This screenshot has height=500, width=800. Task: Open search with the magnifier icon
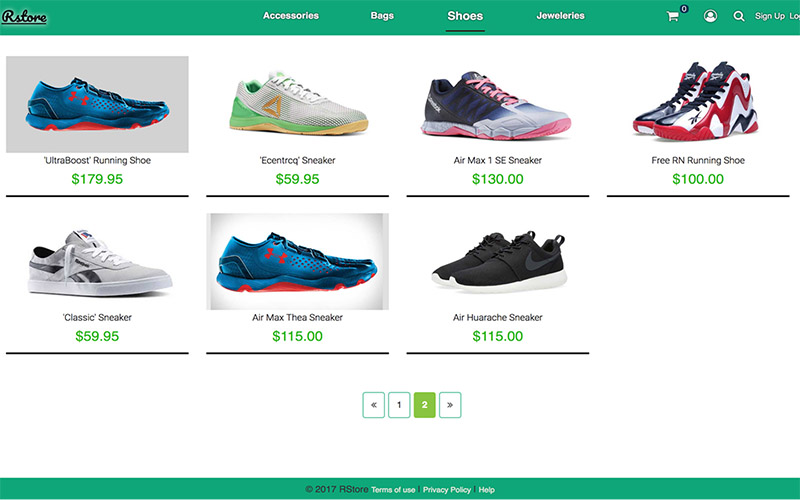click(738, 16)
